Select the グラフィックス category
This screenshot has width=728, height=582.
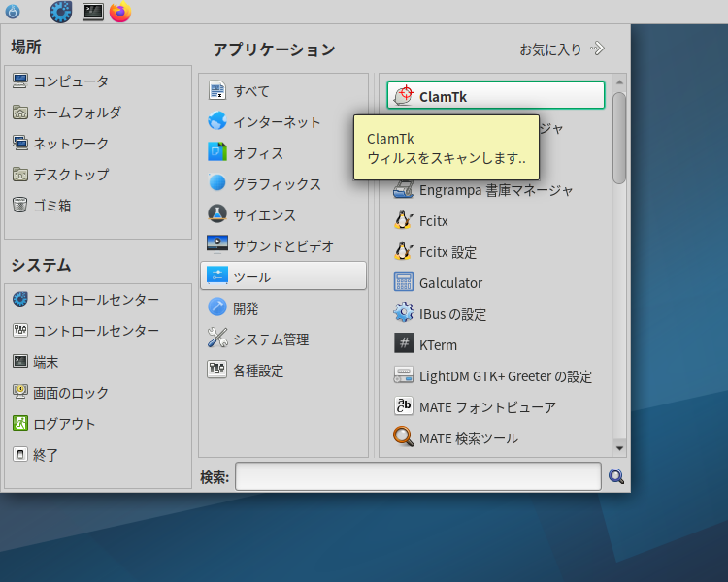(x=283, y=183)
